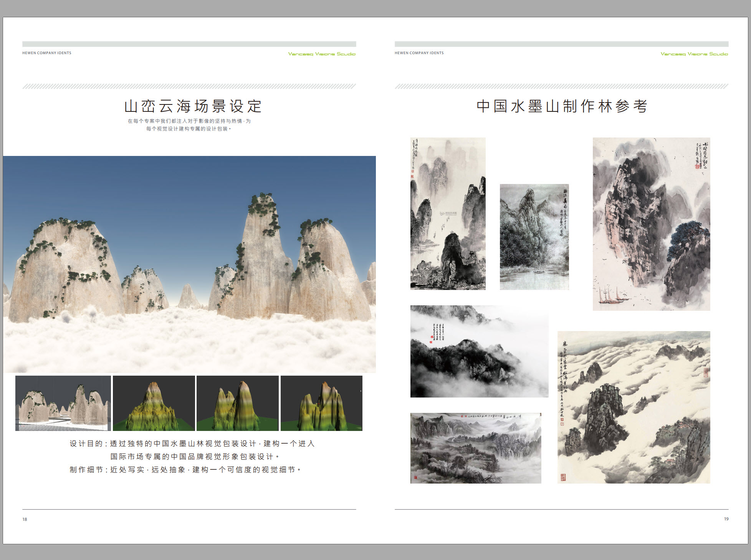This screenshot has width=751, height=560.
Task: Click the heading 中国水墨山制作林参考
Action: point(562,106)
